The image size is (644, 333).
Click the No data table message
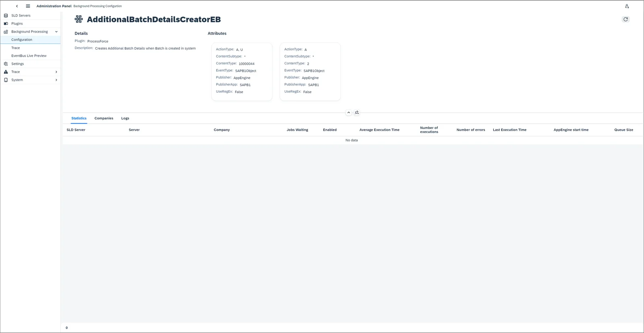click(351, 140)
